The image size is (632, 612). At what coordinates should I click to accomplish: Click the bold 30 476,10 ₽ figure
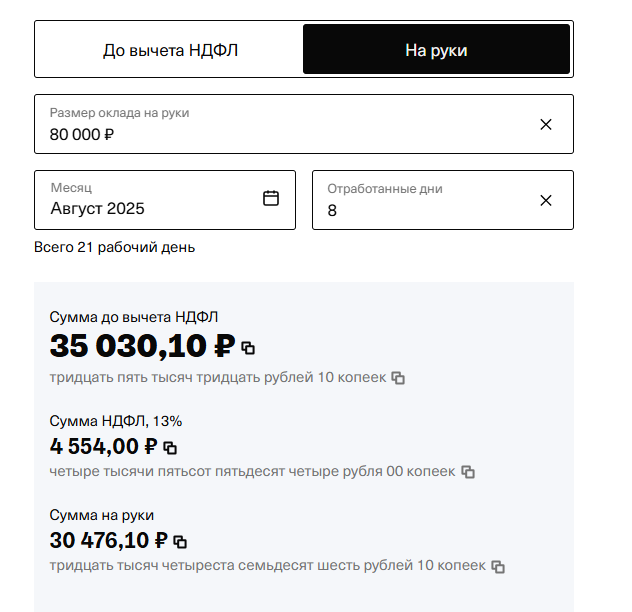(x=108, y=540)
